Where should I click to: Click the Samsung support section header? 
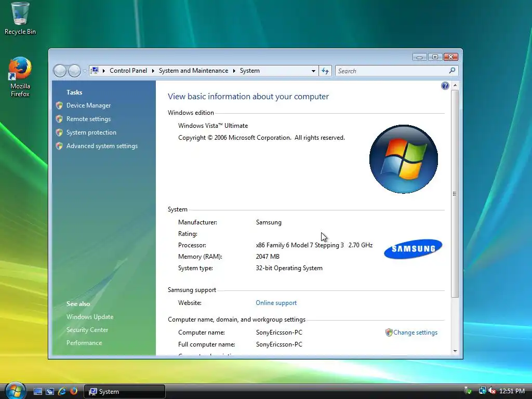click(192, 290)
